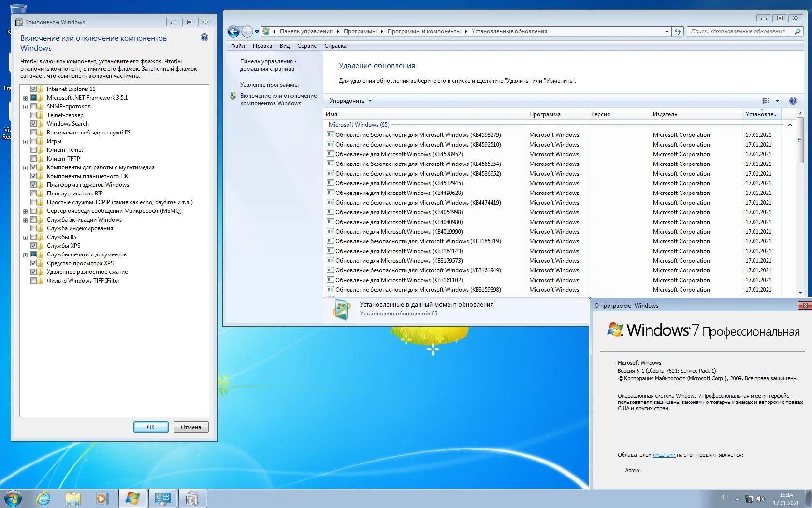The width and height of the screenshot is (812, 508).
Task: Sort list by Издатель column header
Action: pyautogui.click(x=696, y=114)
